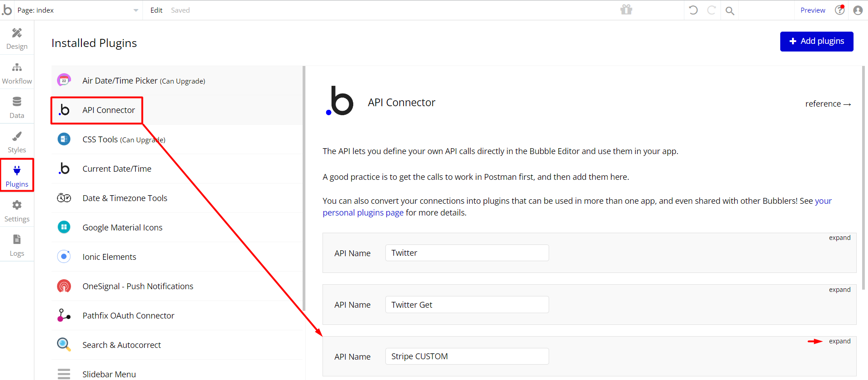
Task: Click OneSignal - Push Notifications name
Action: pos(138,286)
